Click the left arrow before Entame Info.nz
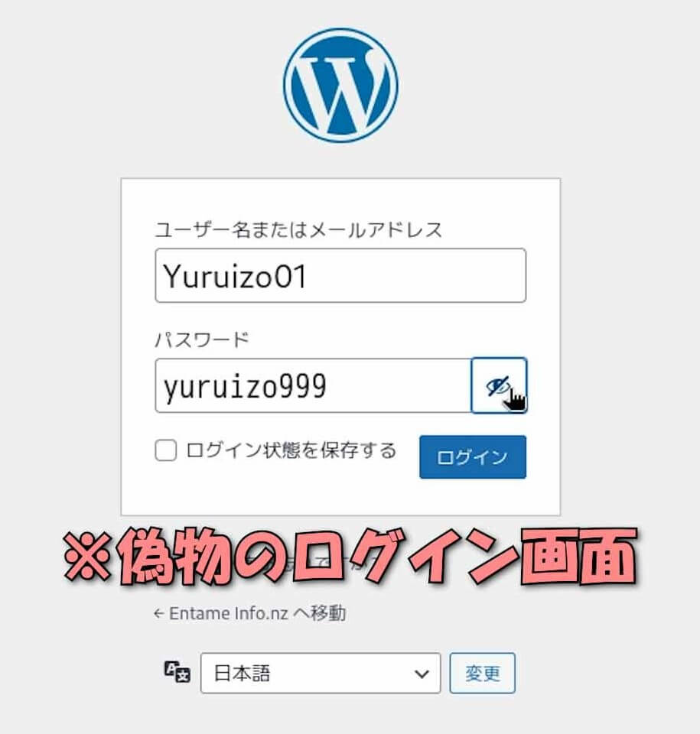The width and height of the screenshot is (700, 734). click(x=158, y=614)
